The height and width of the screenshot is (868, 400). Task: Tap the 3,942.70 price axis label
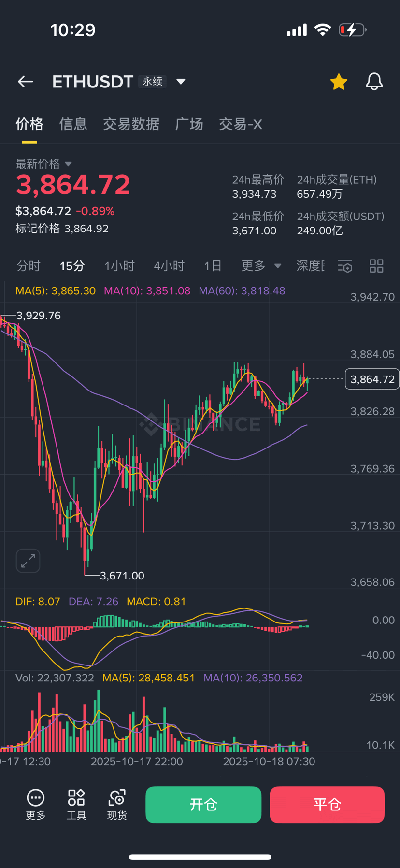coord(372,297)
